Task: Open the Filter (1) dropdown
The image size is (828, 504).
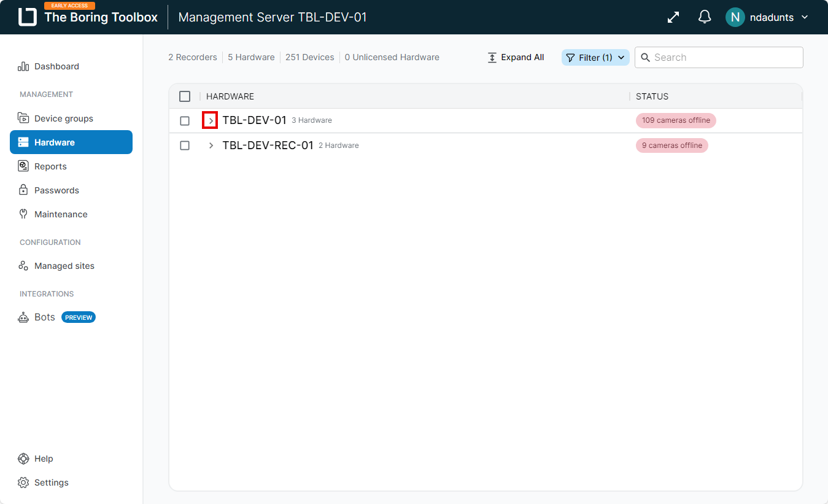Action: click(x=595, y=57)
